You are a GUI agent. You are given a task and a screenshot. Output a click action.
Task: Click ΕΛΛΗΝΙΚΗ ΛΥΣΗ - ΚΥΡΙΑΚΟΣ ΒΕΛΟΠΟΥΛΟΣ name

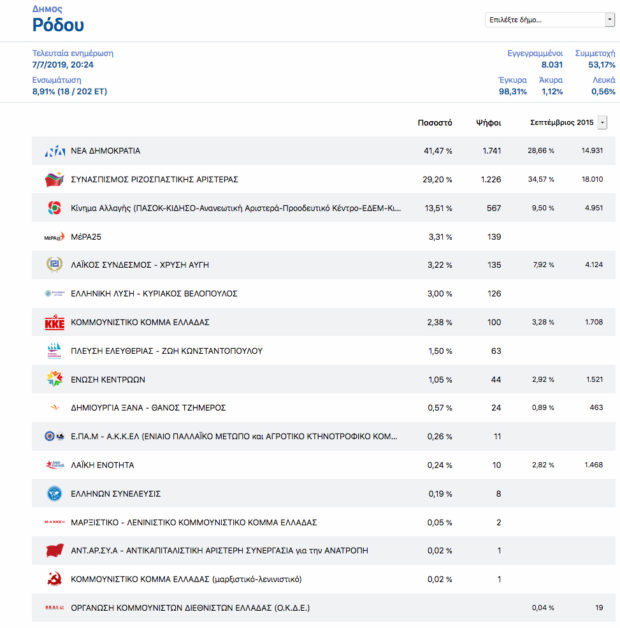point(154,294)
